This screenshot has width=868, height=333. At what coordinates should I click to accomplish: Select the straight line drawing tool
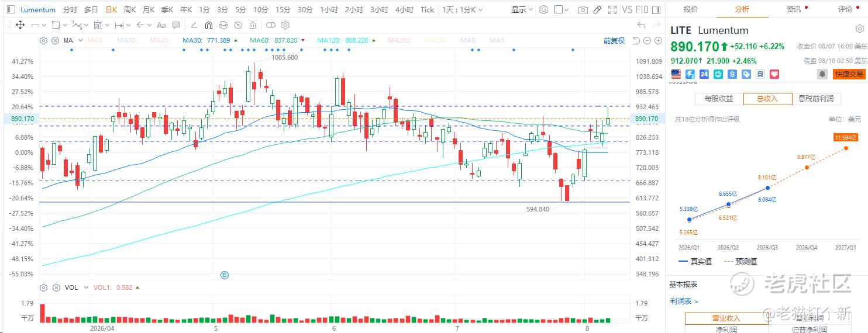(36, 25)
